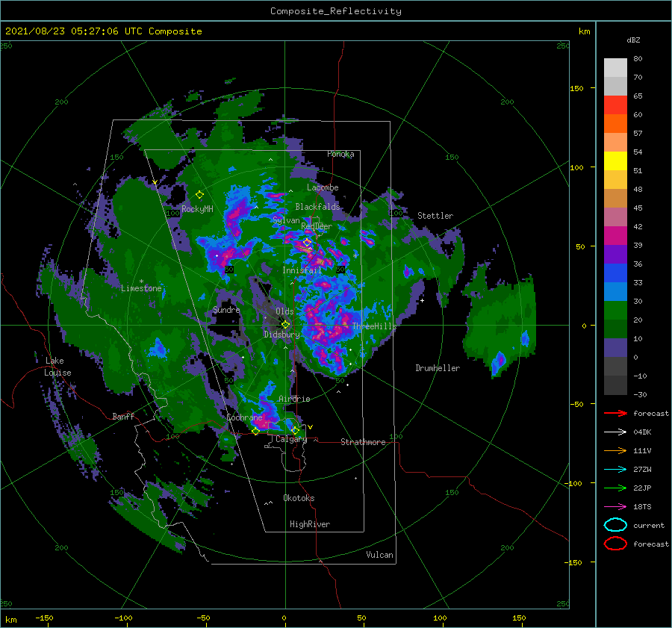Screen dimensions: 672x628
Task: Select the dark gray -30 to -10 swatch
Action: point(615,385)
